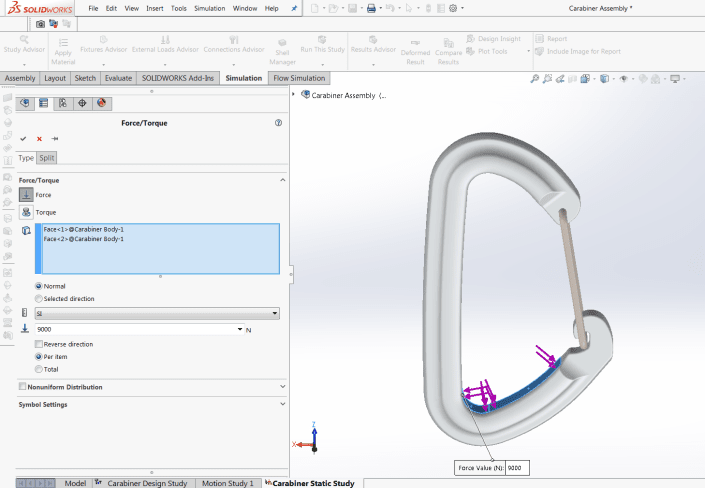Click the faces selection list box
Image resolution: width=705 pixels, height=488 pixels.
157,248
